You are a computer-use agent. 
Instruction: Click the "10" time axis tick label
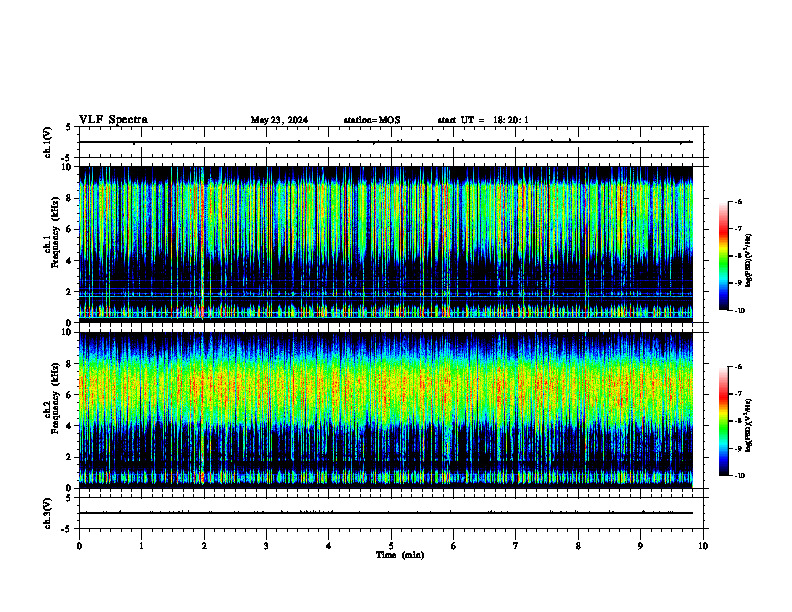point(703,546)
